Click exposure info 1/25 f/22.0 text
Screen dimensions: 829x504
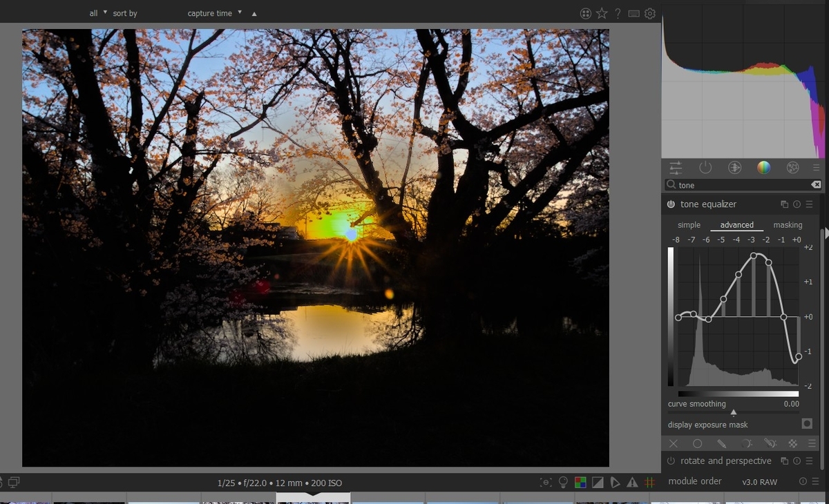tap(280, 483)
